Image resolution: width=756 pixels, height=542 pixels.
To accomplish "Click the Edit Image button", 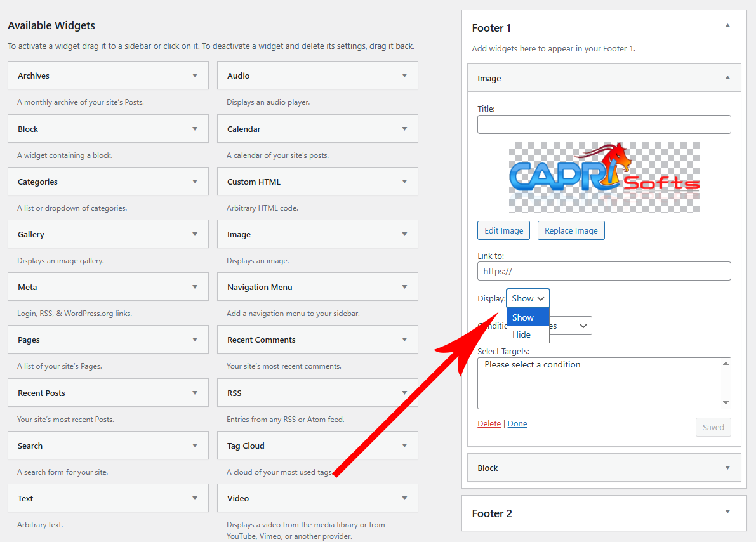I will [x=503, y=230].
